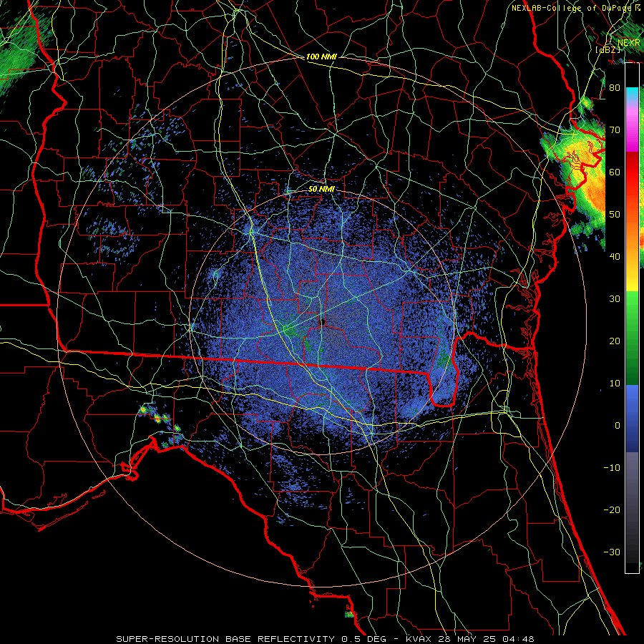The width and height of the screenshot is (644, 644).
Task: Click the 40 dBZ scale label
Action: tap(615, 257)
